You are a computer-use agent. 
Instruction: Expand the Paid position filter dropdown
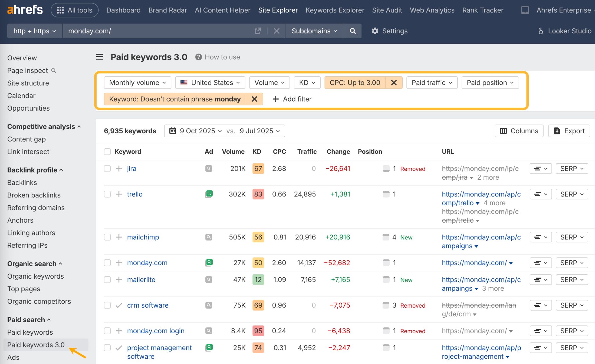click(490, 83)
